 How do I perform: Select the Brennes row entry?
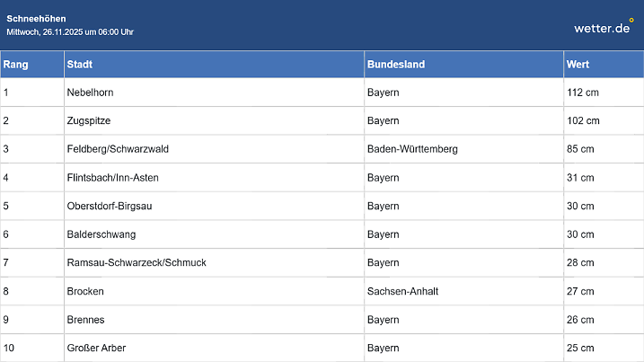click(x=85, y=319)
